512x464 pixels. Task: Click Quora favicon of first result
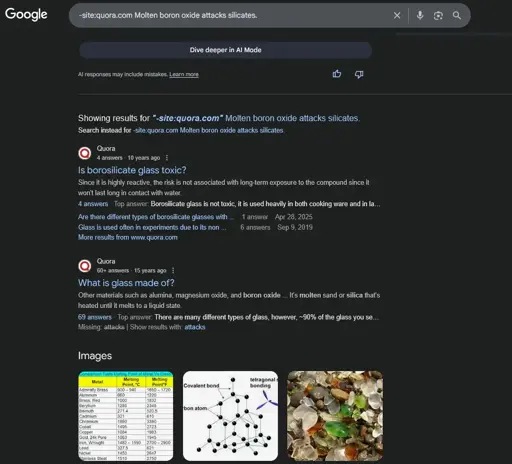[85, 153]
